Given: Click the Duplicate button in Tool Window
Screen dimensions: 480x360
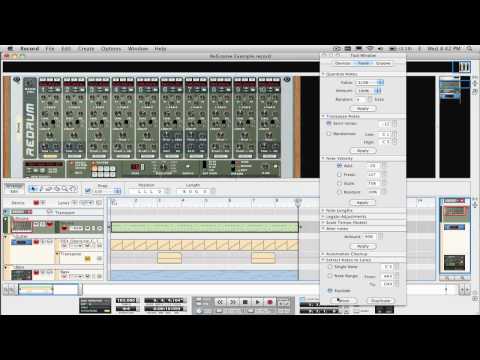Looking at the screenshot, I should click(x=381, y=301).
